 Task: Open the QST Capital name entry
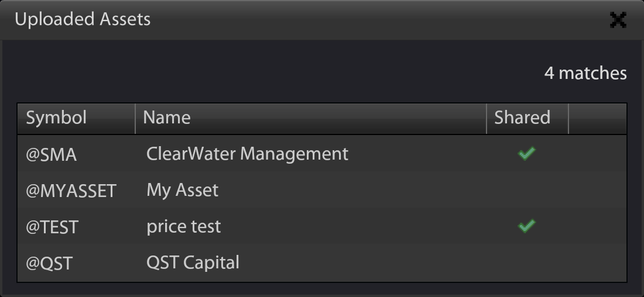pyautogui.click(x=193, y=263)
